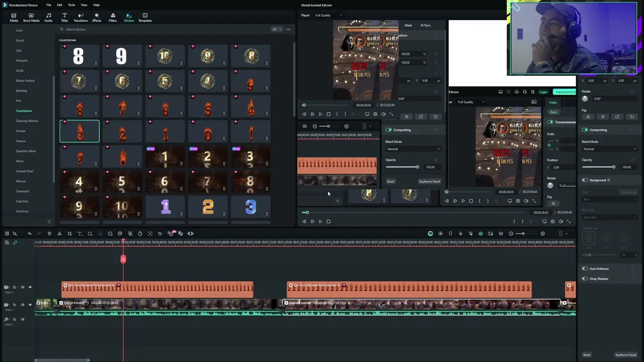Toggle Compositing switch in right properties panel
Viewport: 644px width, 362px height.
tap(585, 130)
